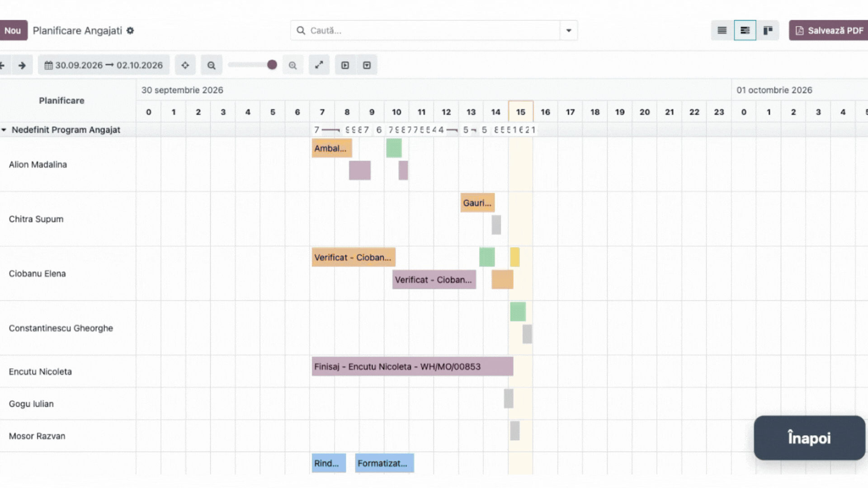Click yellow task block of Ciobanu Elena
The image size is (868, 488).
tap(514, 257)
